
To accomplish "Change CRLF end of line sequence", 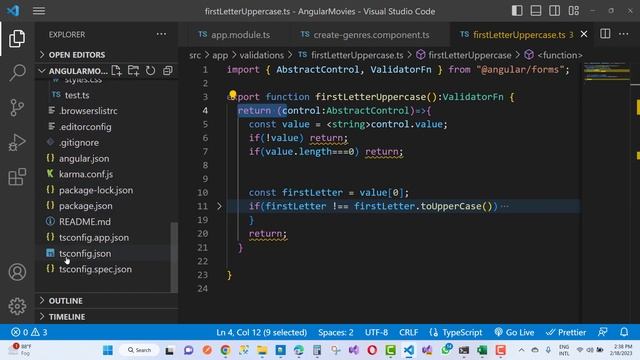I will [408, 332].
